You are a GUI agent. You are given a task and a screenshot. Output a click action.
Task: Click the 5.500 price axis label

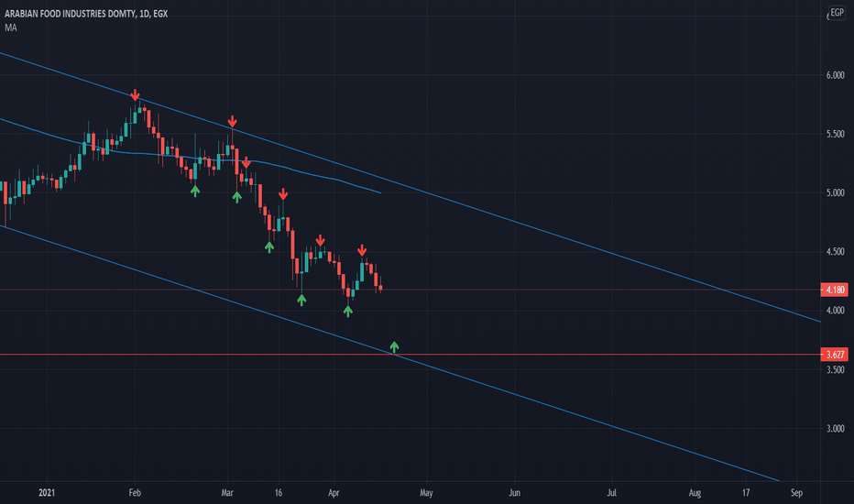[835, 134]
